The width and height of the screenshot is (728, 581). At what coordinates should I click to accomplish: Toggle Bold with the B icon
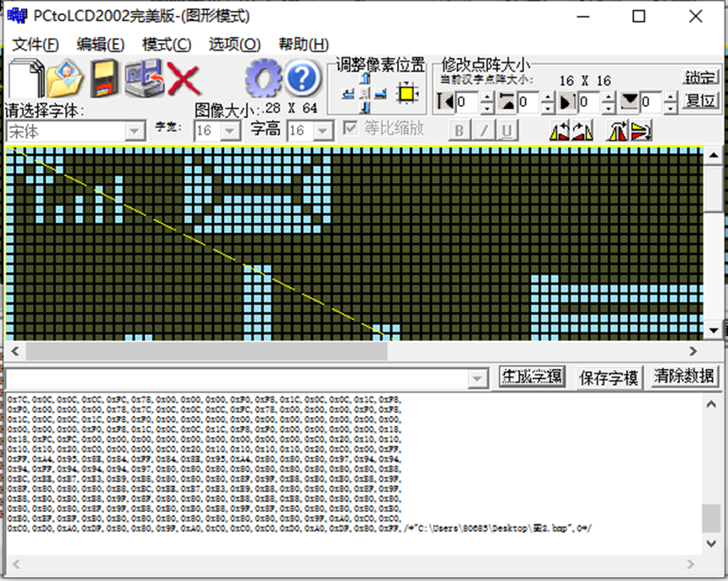coord(459,131)
